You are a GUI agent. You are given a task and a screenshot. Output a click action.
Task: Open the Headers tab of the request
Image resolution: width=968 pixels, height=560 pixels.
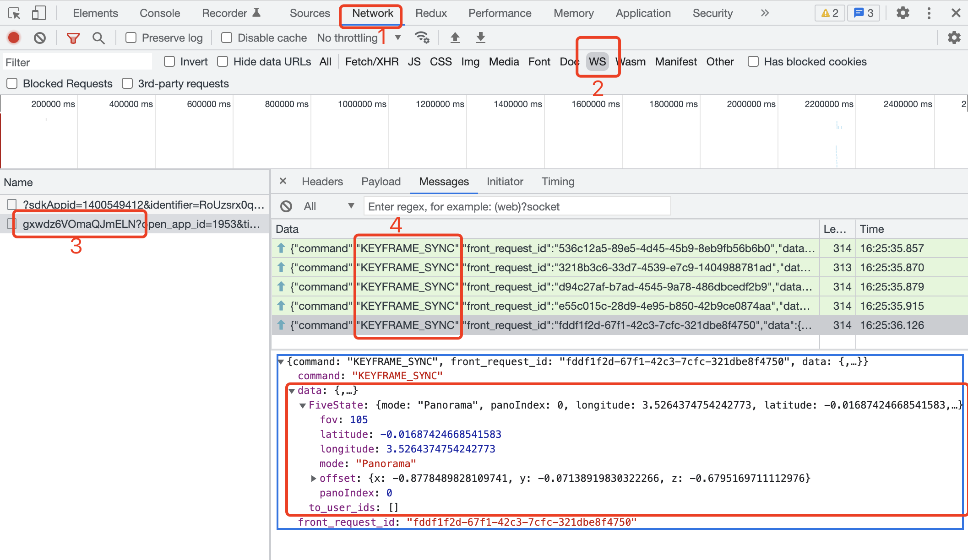coord(322,182)
